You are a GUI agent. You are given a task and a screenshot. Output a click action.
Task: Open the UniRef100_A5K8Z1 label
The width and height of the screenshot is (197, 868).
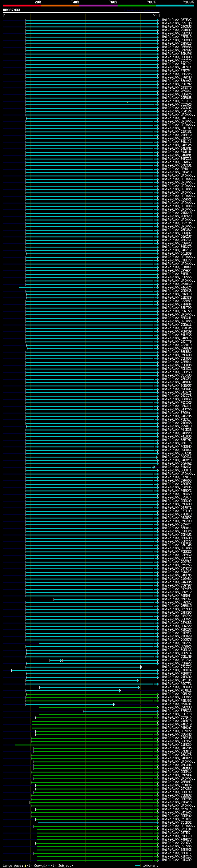pos(176,369)
